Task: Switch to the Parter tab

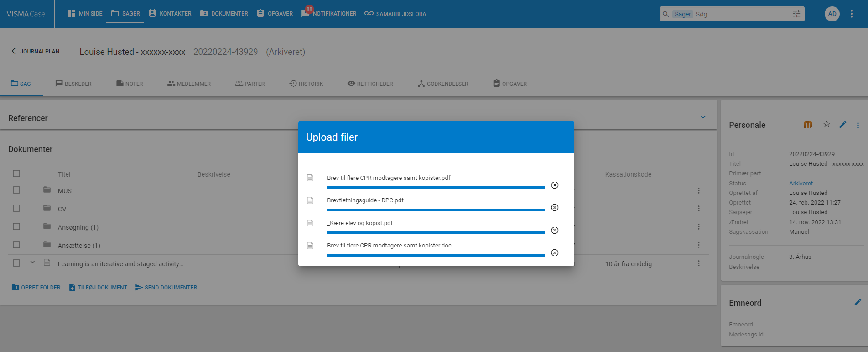Action: click(x=250, y=84)
